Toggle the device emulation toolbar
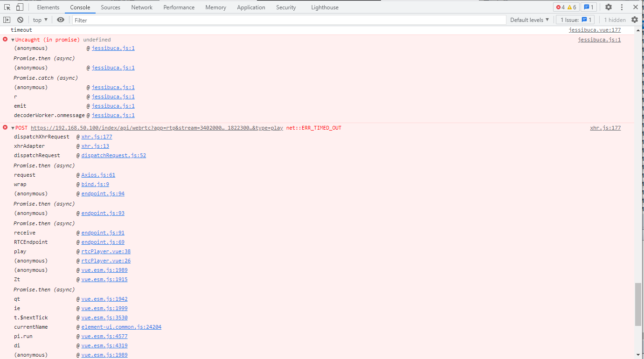Screen dimensions: 644x359 tap(19, 7)
